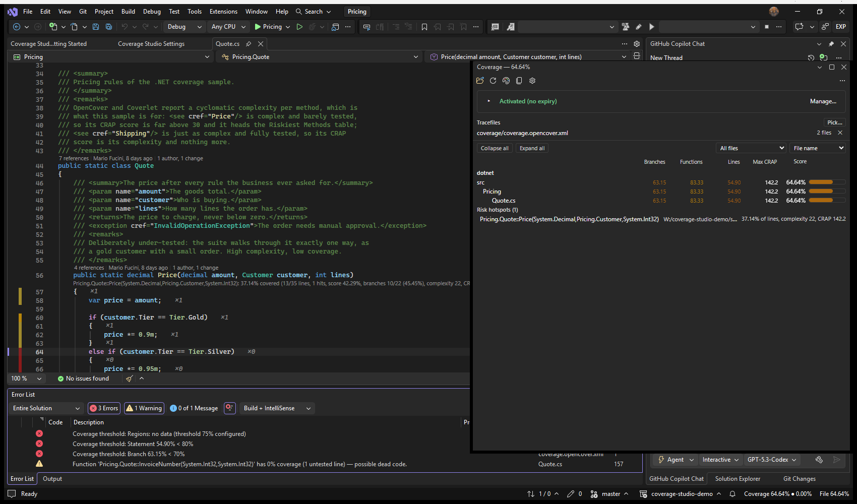Switch to Solution Explorer tab
857x504 pixels.
coord(738,479)
